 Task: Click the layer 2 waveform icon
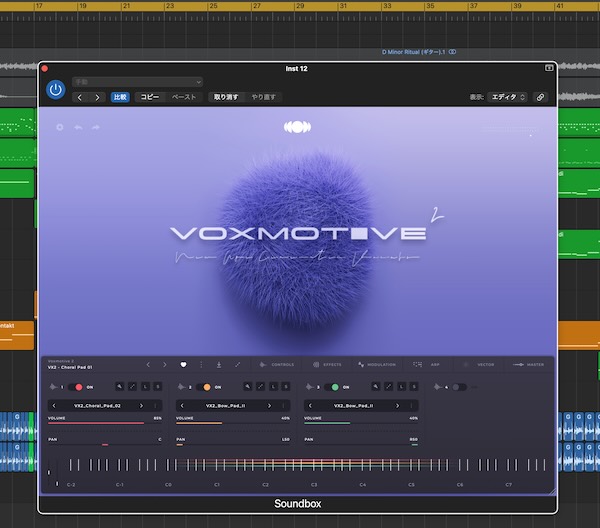(181, 387)
